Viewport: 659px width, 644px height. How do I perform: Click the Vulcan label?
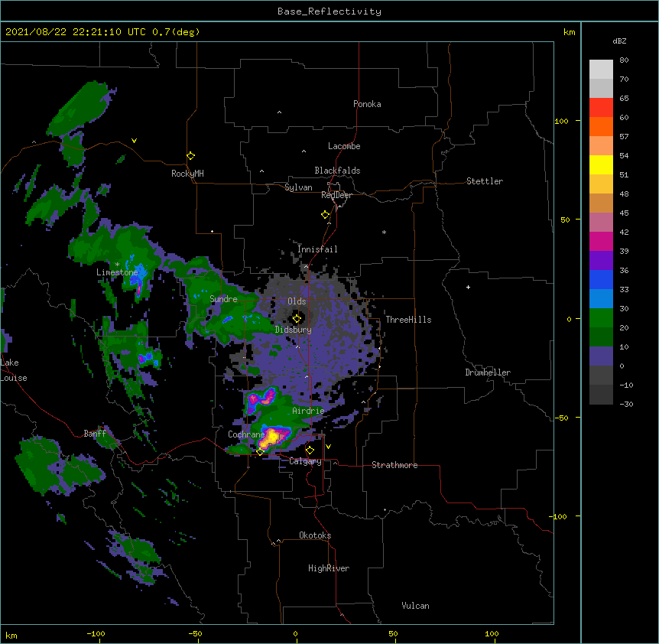pos(415,606)
